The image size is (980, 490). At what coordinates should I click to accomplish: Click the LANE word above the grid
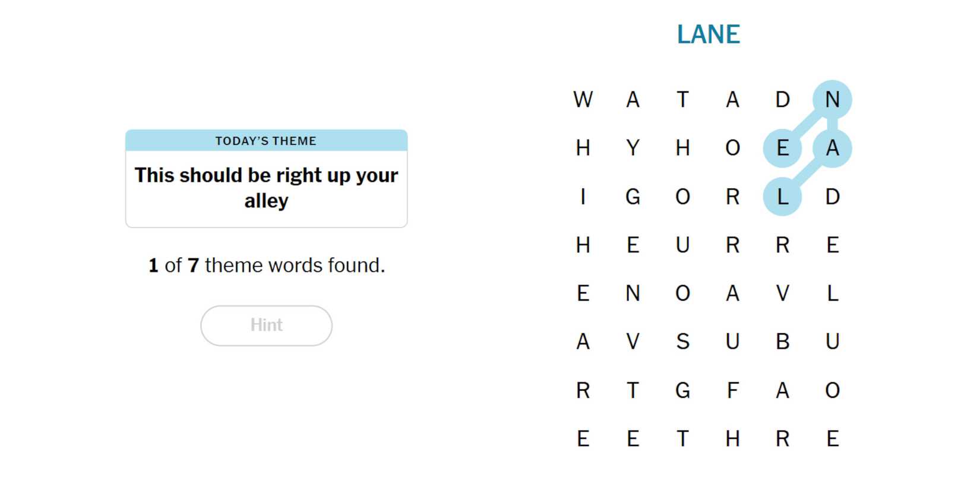coord(708,34)
